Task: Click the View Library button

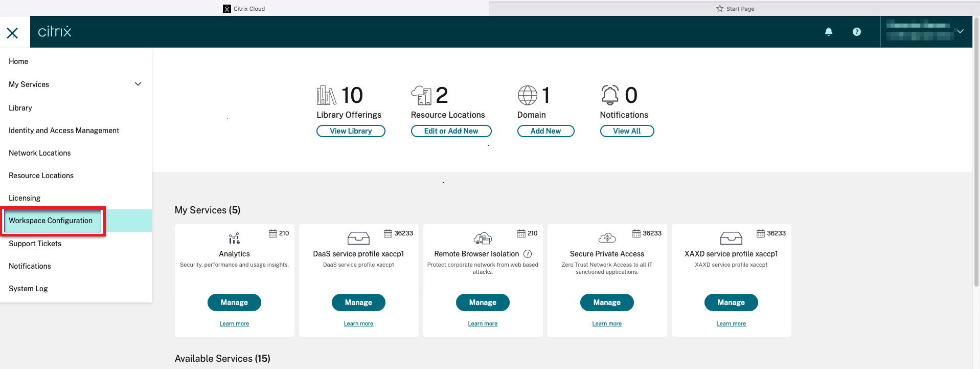Action: click(x=351, y=131)
